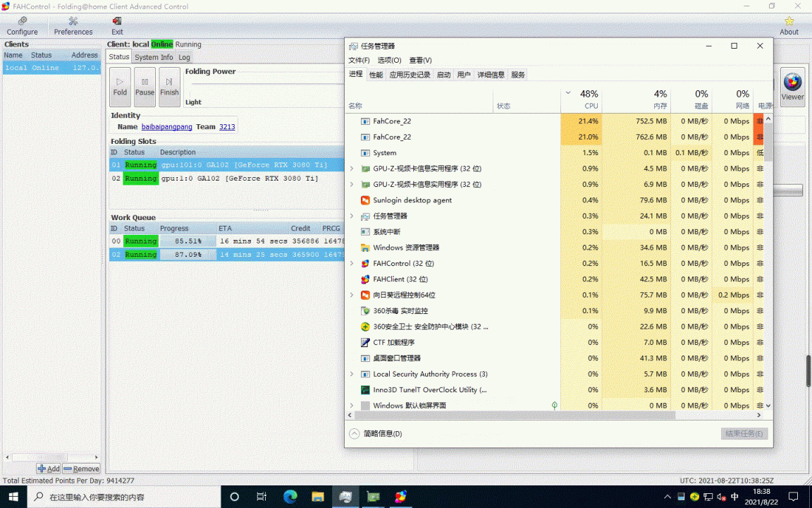This screenshot has width=812, height=508.
Task: Sort processes by 磁盘 column header
Action: click(x=691, y=99)
